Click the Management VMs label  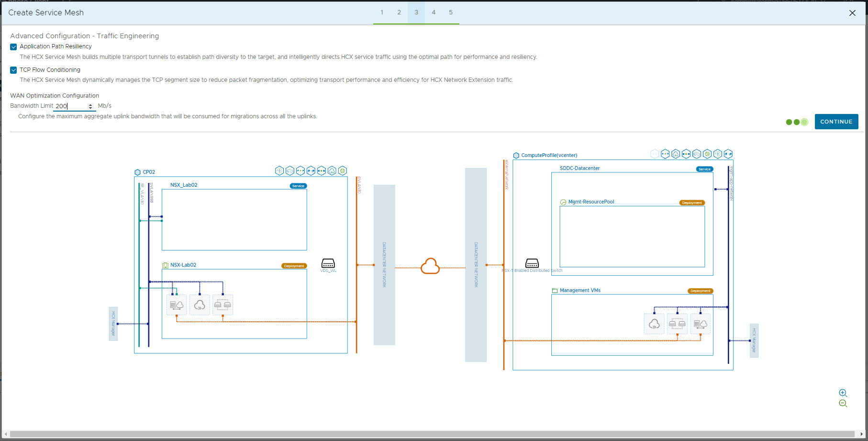tap(580, 291)
